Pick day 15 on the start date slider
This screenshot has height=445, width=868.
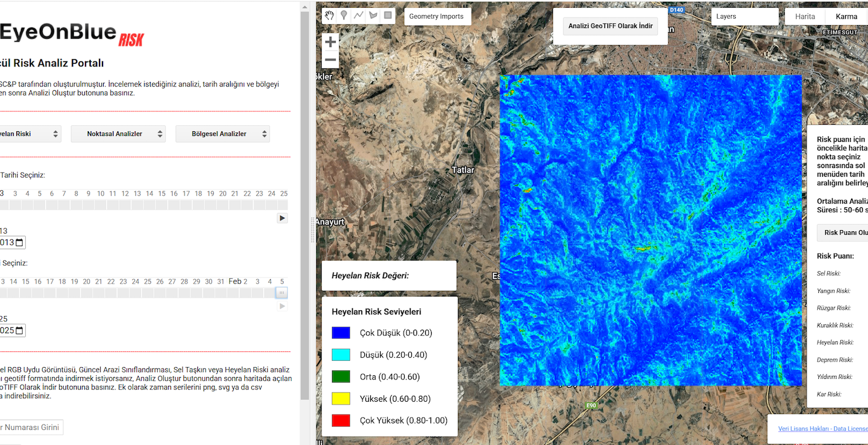[x=162, y=194]
